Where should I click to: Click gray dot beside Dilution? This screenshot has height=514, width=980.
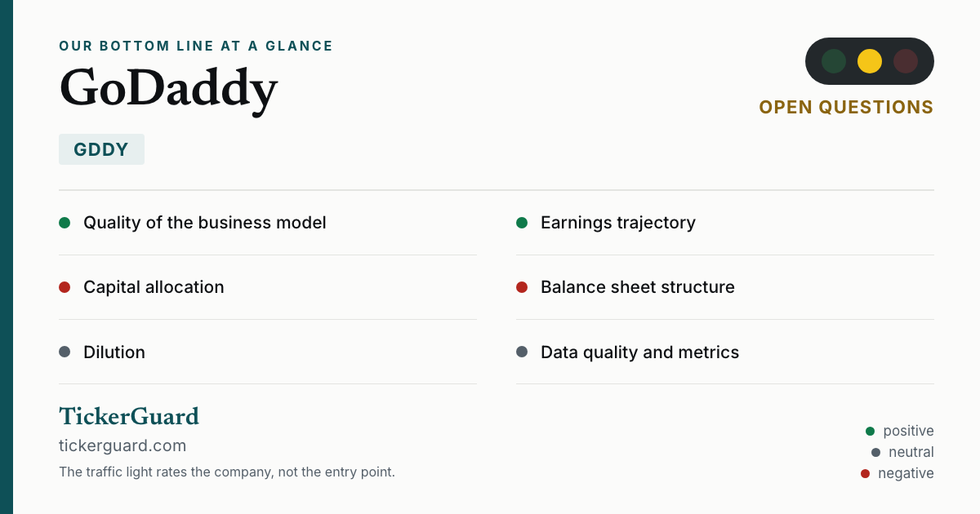point(65,352)
